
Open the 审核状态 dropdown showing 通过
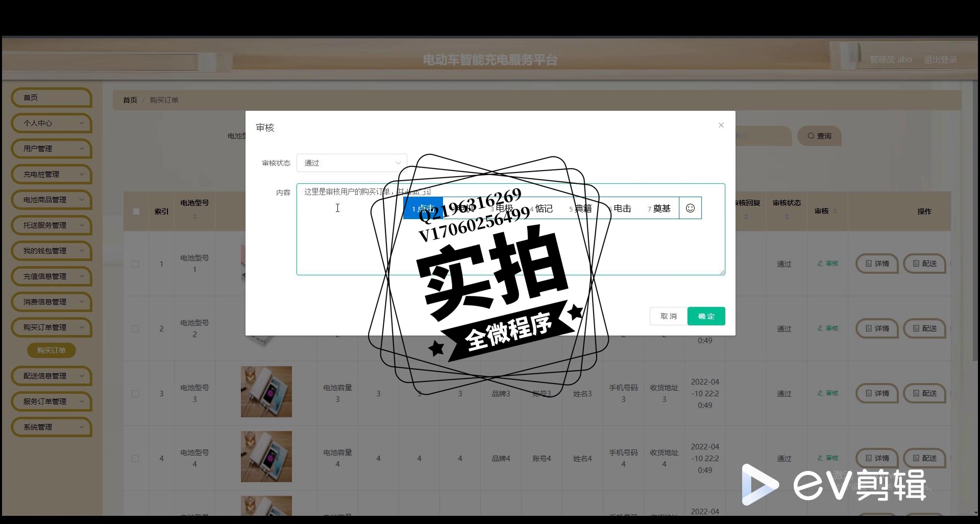tap(352, 163)
